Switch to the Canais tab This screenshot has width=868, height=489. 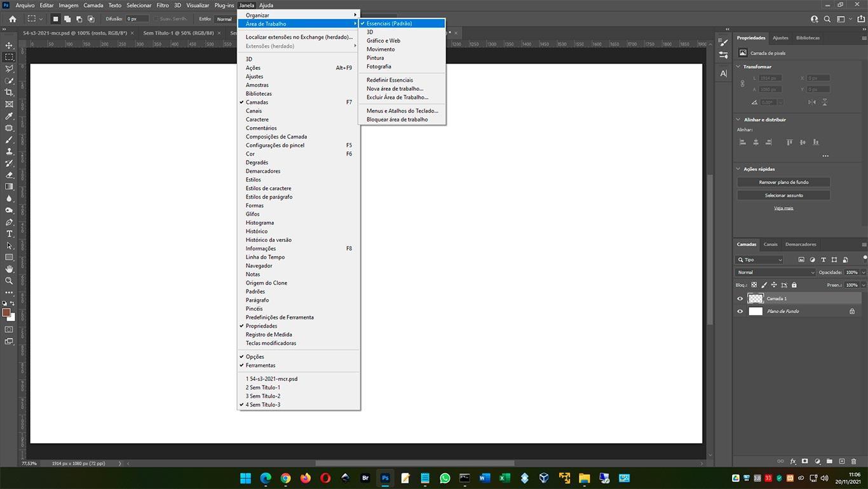tap(770, 245)
